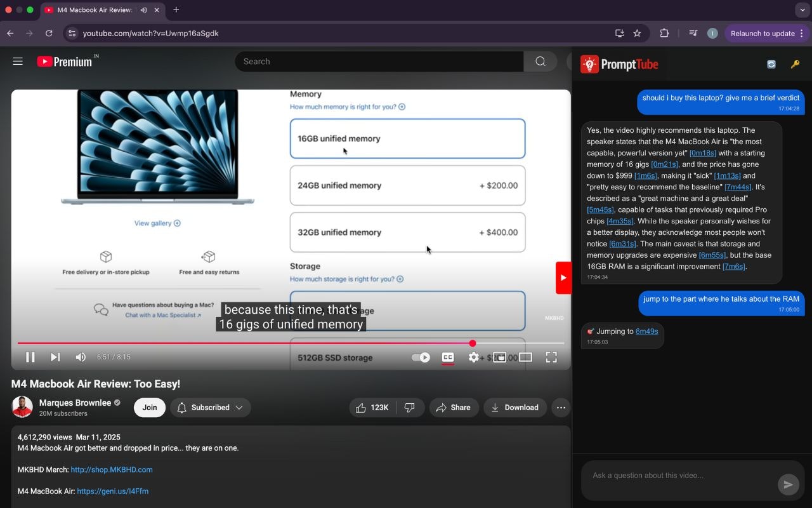Jump to 0m21s timestamp link

pos(664,164)
